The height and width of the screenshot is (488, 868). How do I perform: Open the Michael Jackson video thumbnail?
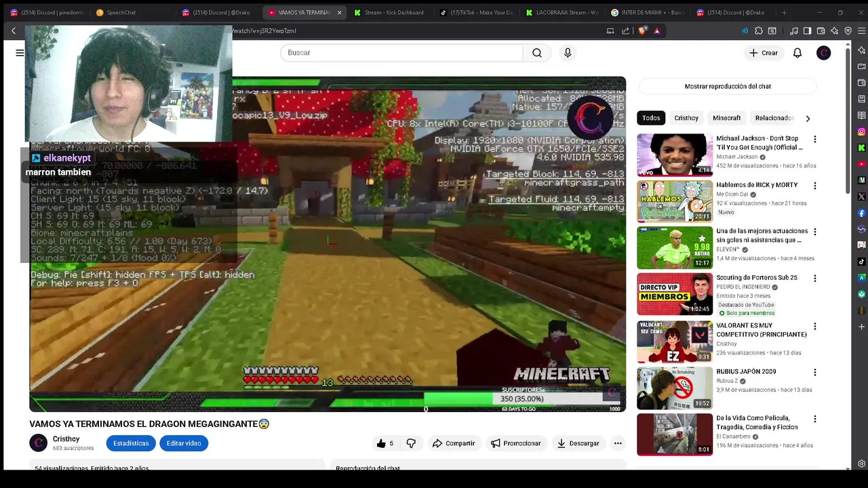click(675, 155)
